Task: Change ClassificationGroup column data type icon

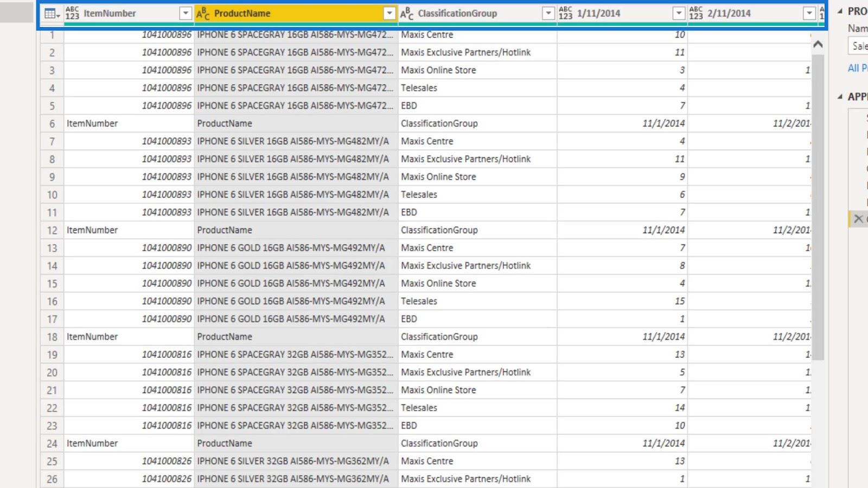Action: (407, 14)
